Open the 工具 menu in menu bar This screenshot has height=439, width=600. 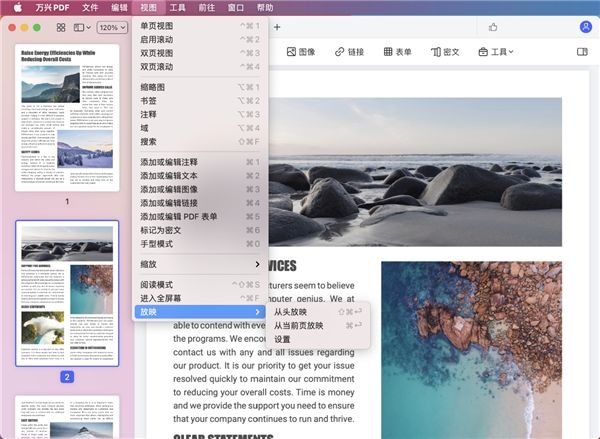click(x=178, y=7)
